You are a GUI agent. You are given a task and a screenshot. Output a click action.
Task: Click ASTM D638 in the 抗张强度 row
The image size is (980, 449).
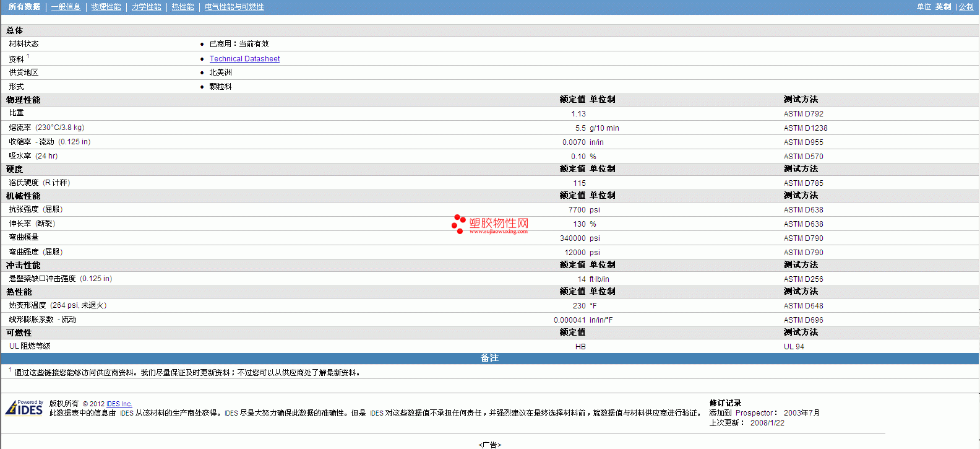tap(803, 210)
